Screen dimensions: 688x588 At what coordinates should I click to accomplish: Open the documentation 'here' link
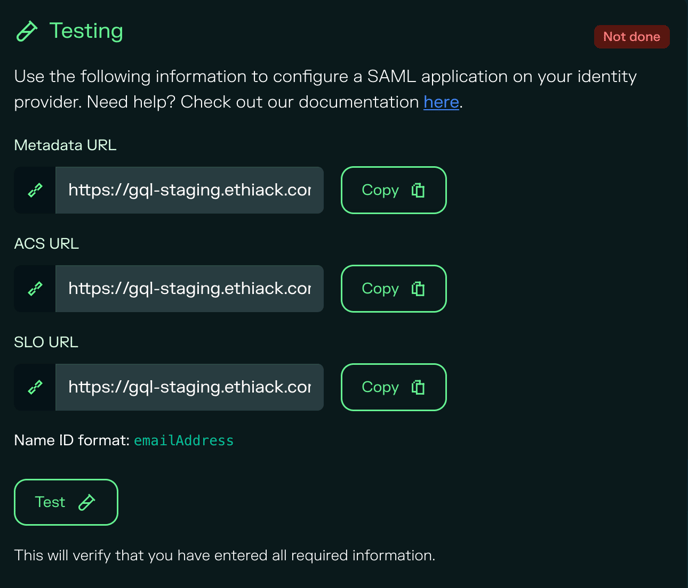441,102
